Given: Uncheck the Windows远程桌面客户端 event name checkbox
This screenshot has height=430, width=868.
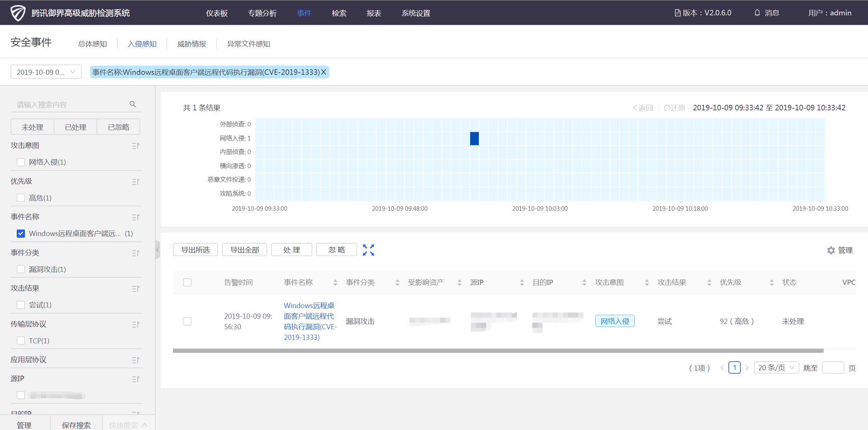Looking at the screenshot, I should pos(21,234).
